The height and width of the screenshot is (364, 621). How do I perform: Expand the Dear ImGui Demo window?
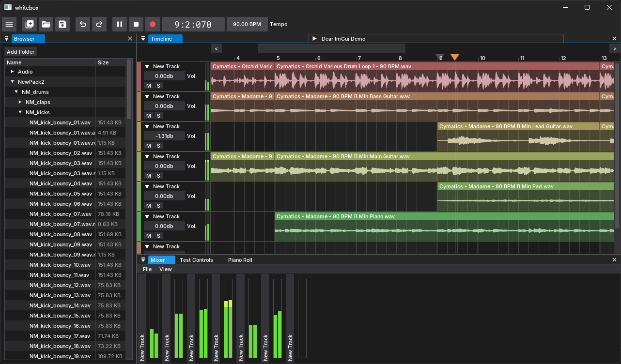coord(314,39)
